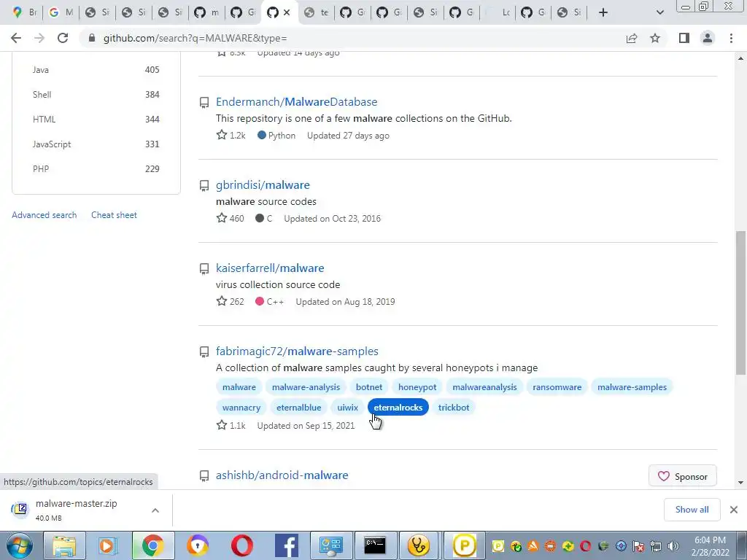Select the highlighted 'eternalrocks' topic tag

(x=398, y=408)
